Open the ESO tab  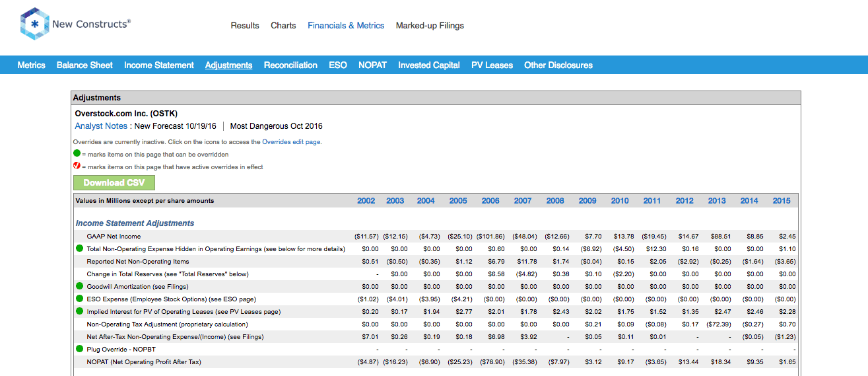tap(338, 65)
